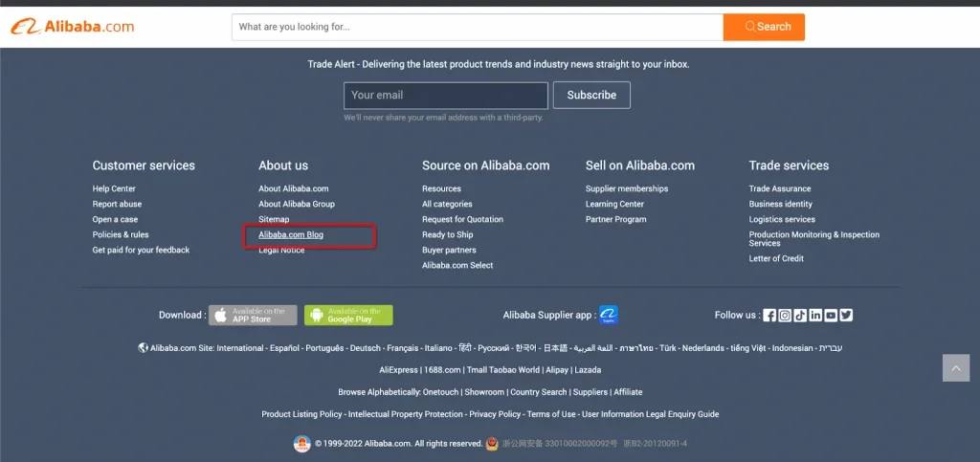Open Tmall Taobao World link
Viewport: 980px width, 462px height.
pyautogui.click(x=503, y=369)
